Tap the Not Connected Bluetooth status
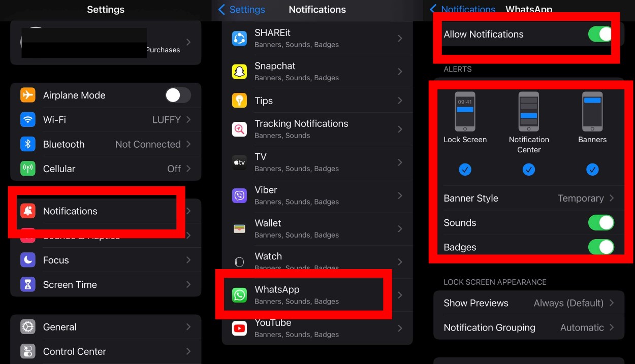Viewport: 635px width, 364px height. tap(148, 144)
